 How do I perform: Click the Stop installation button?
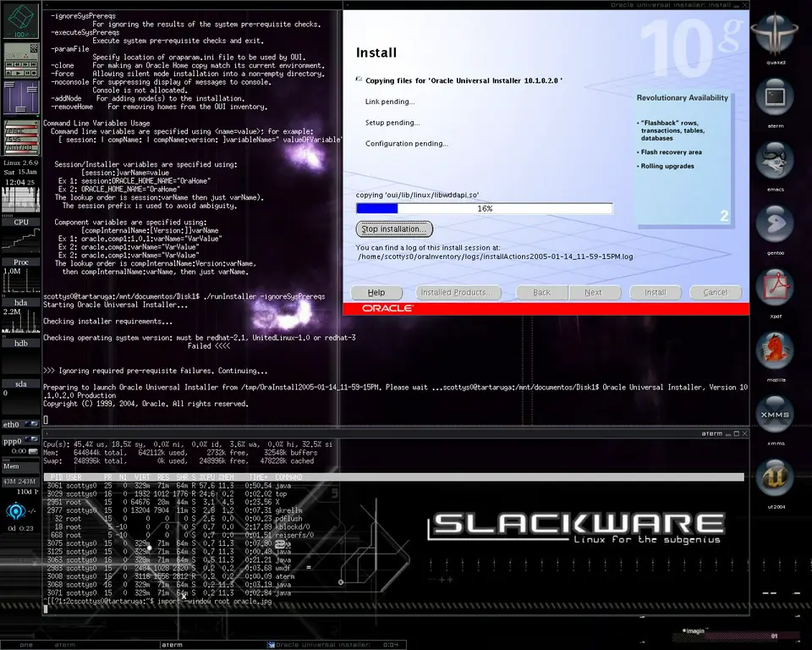[x=394, y=229]
